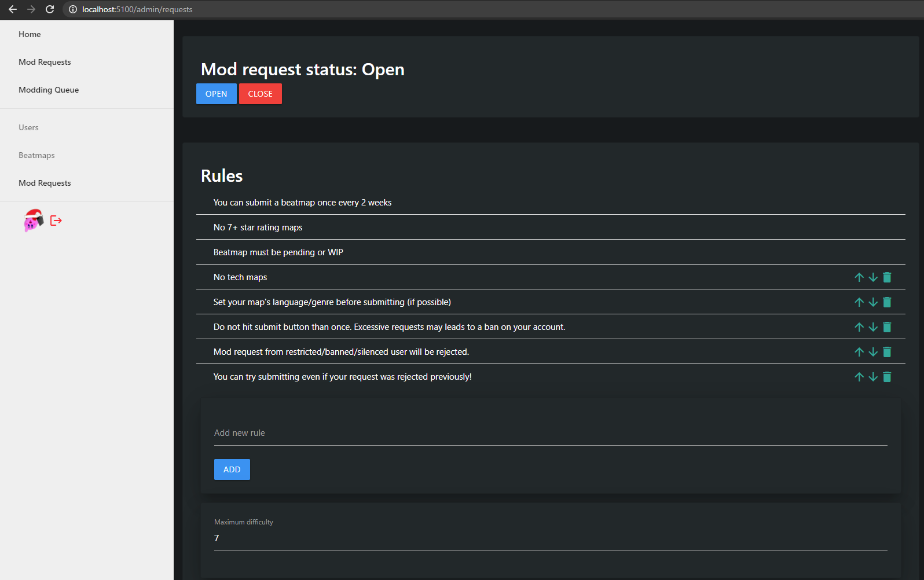The width and height of the screenshot is (924, 580).
Task: Focus the Maximum difficulty field
Action: coord(551,538)
